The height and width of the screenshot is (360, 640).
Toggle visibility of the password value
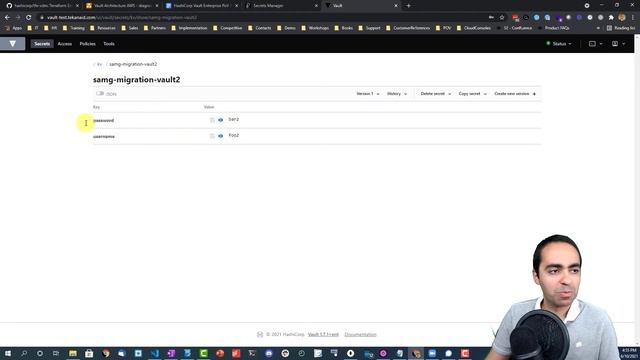(x=220, y=120)
